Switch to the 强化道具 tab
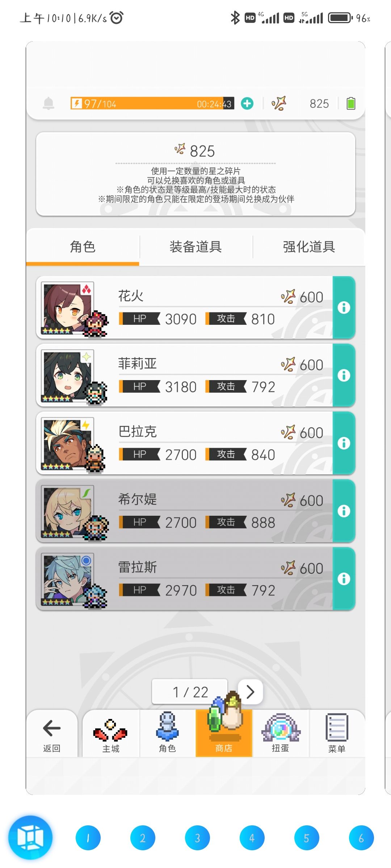 (x=309, y=247)
